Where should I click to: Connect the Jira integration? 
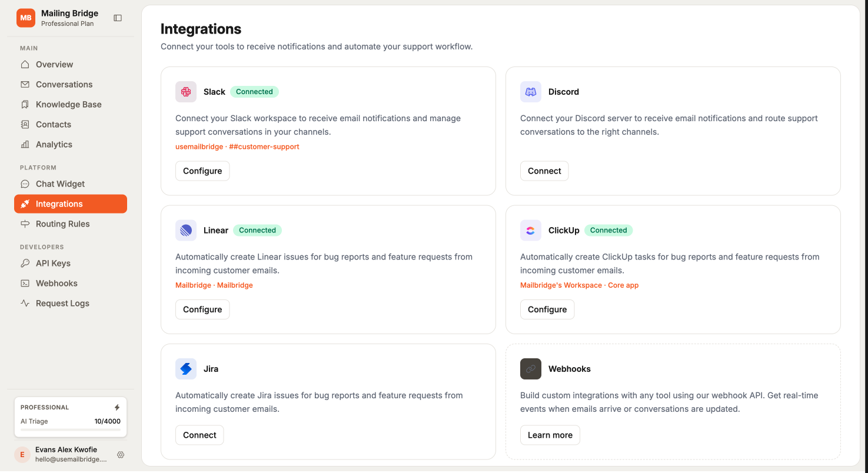(x=199, y=435)
